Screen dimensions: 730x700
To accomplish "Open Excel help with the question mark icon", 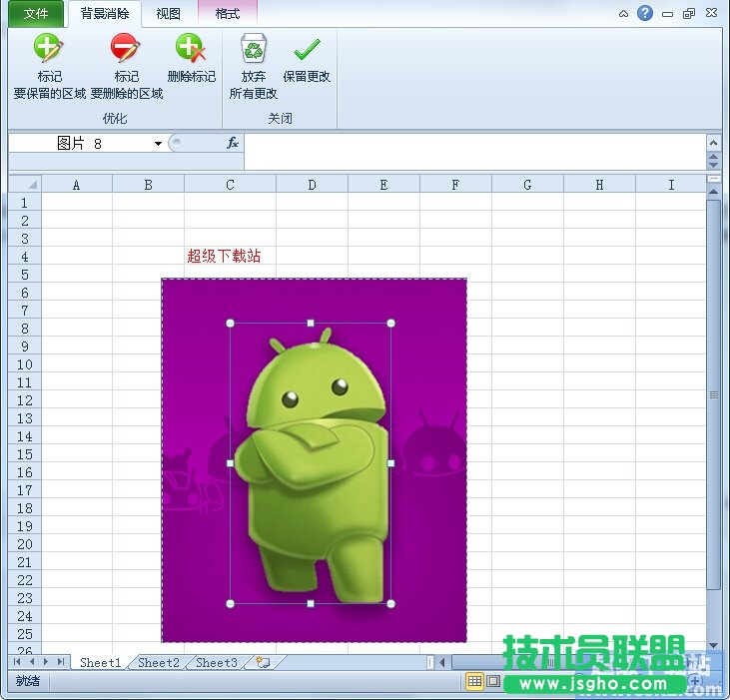I will click(645, 13).
